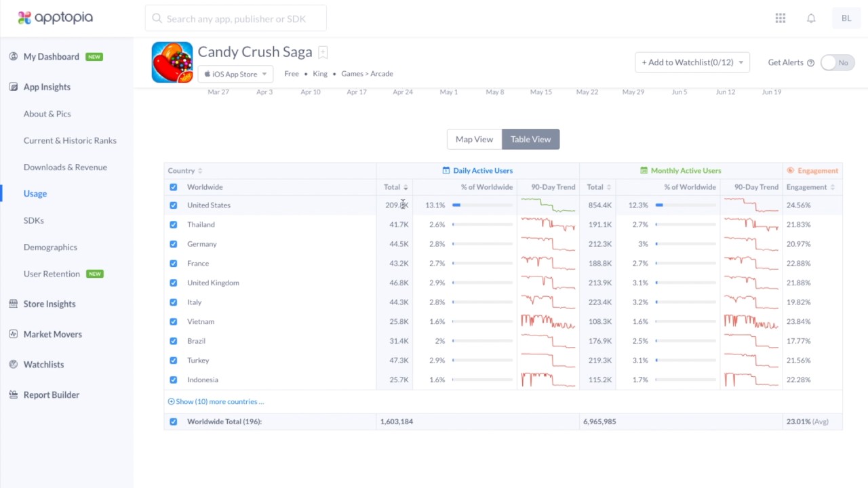Select the Table View tab
The image size is (868, 488).
pyautogui.click(x=531, y=139)
